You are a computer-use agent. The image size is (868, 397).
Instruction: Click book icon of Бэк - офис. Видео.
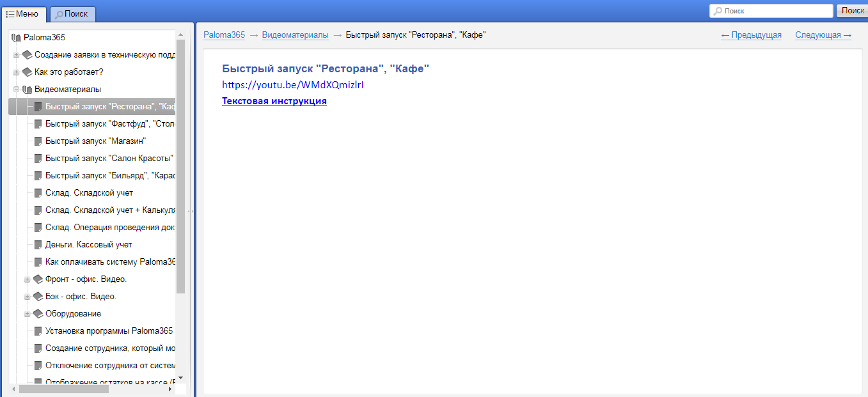[38, 297]
